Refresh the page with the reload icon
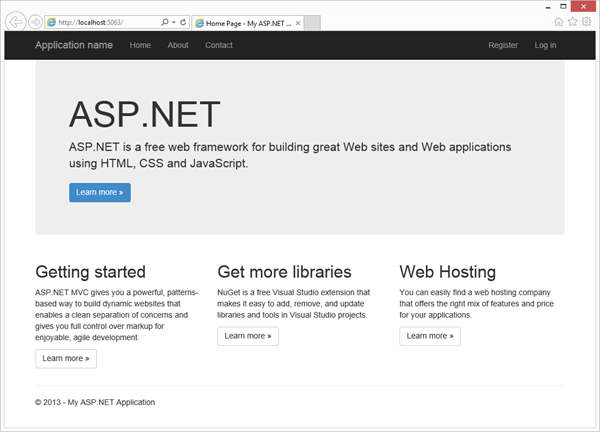This screenshot has height=432, width=600. [183, 21]
